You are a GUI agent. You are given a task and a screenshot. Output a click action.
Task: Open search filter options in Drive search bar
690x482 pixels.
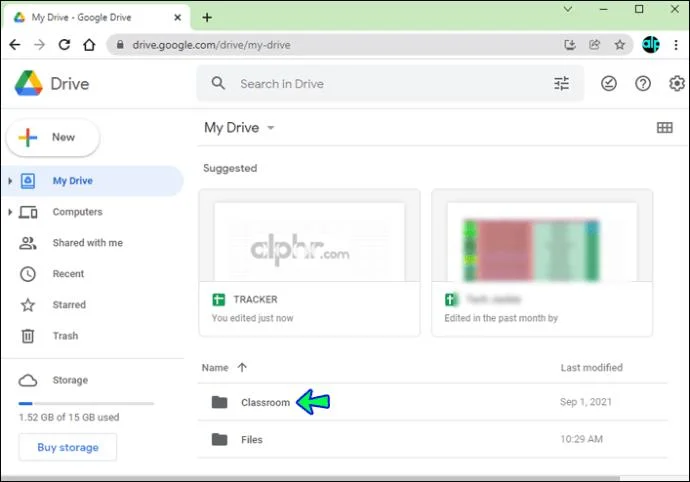pos(561,83)
